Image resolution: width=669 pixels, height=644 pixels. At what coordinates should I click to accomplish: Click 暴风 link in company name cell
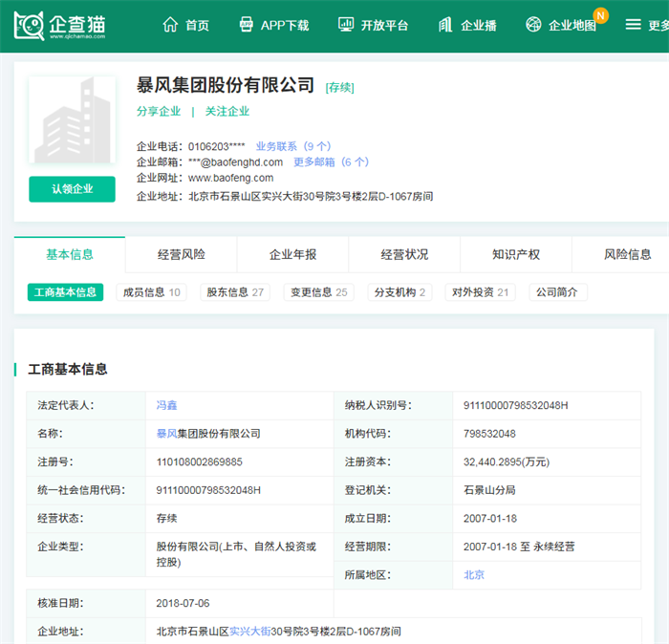pyautogui.click(x=166, y=434)
